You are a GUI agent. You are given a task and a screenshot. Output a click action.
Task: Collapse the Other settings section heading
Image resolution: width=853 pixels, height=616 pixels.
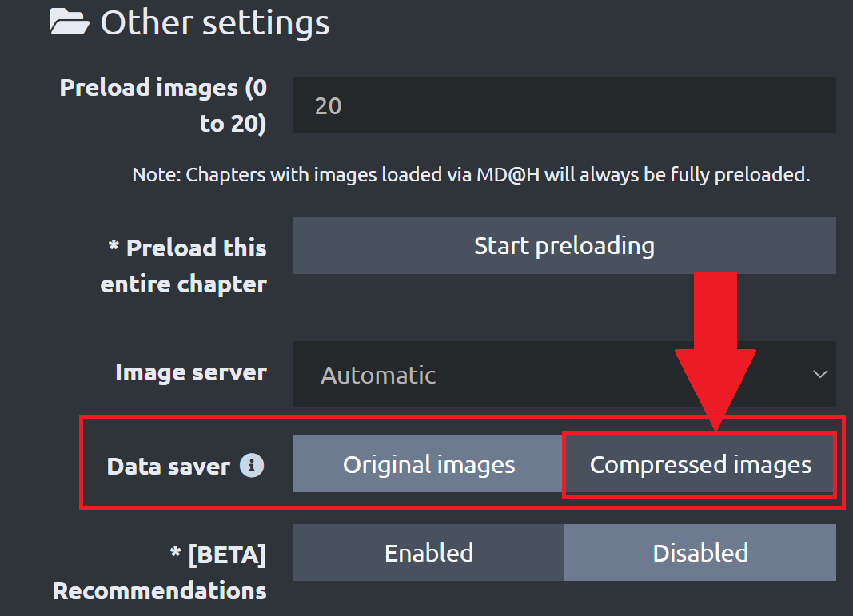(x=214, y=22)
